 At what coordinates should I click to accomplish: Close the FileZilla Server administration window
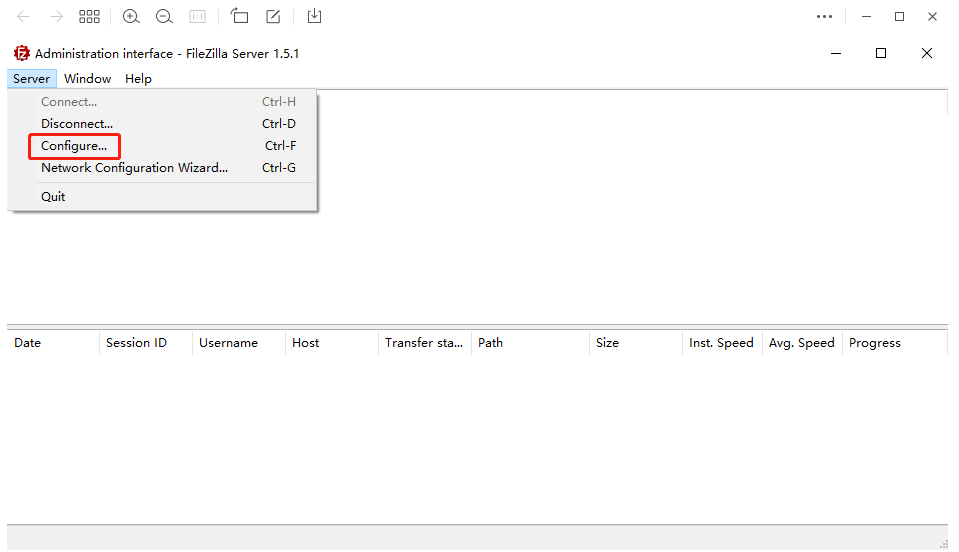pos(927,54)
